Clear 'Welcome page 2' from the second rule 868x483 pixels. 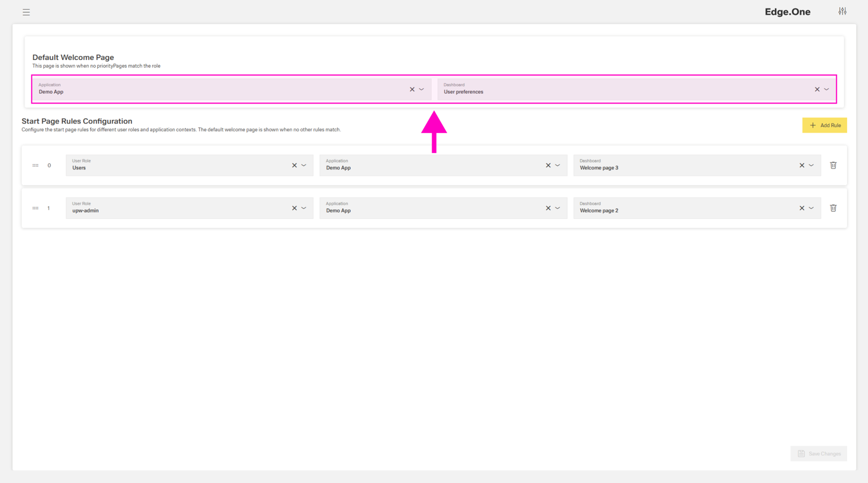click(x=802, y=208)
